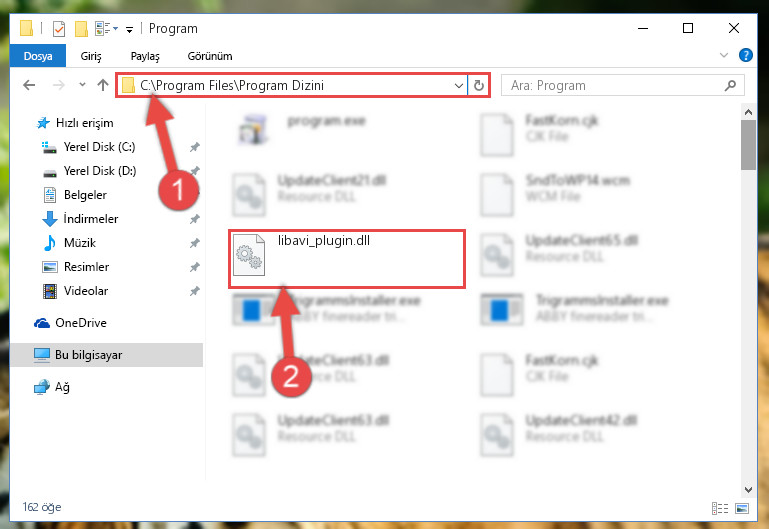Toggle pin next to Videolar
The height and width of the screenshot is (529, 769).
195,291
